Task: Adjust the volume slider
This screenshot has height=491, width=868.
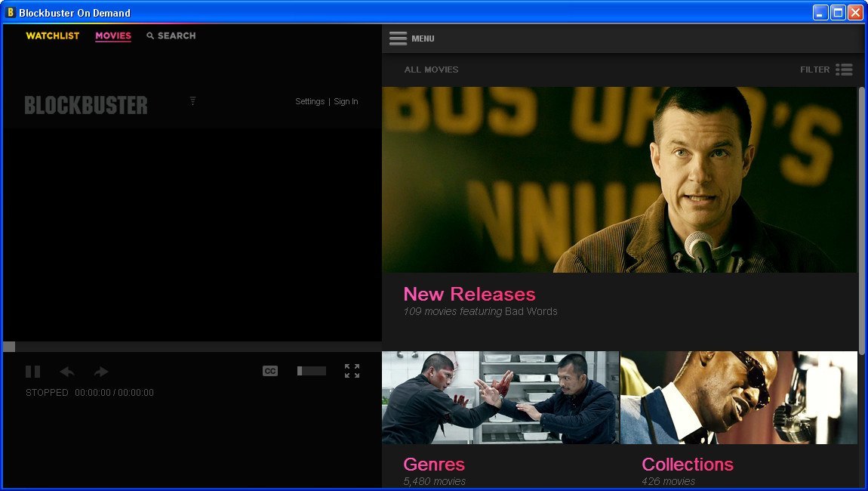Action: point(312,371)
